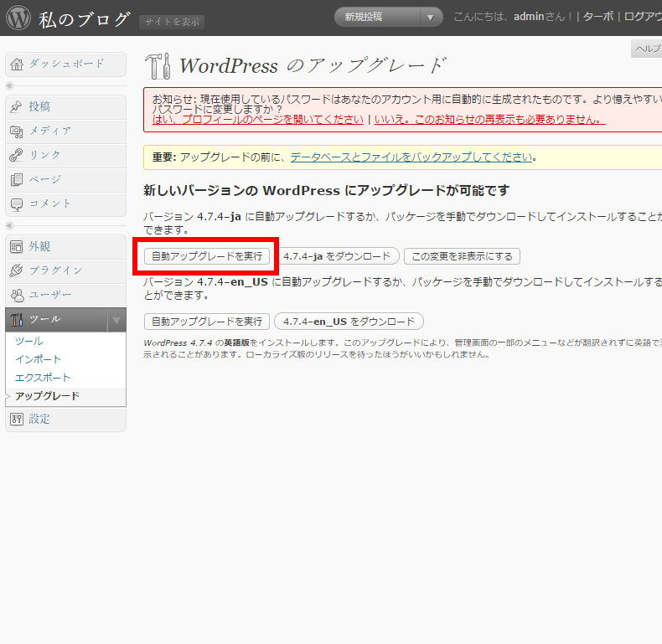Open the データベースとファイルをバックアップ link
Viewport: 662px width, 644px height.
pyautogui.click(x=411, y=157)
